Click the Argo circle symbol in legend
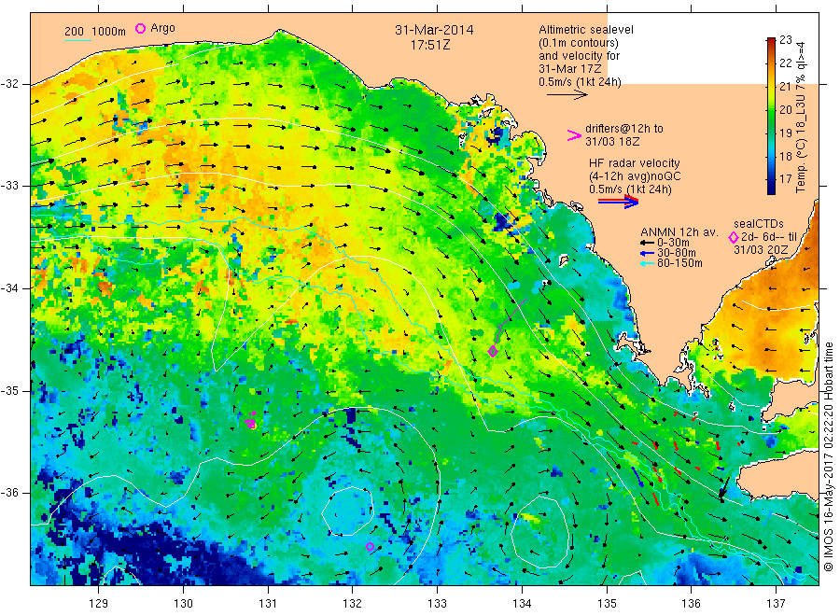Screen dimensions: 840x616 click(140, 28)
